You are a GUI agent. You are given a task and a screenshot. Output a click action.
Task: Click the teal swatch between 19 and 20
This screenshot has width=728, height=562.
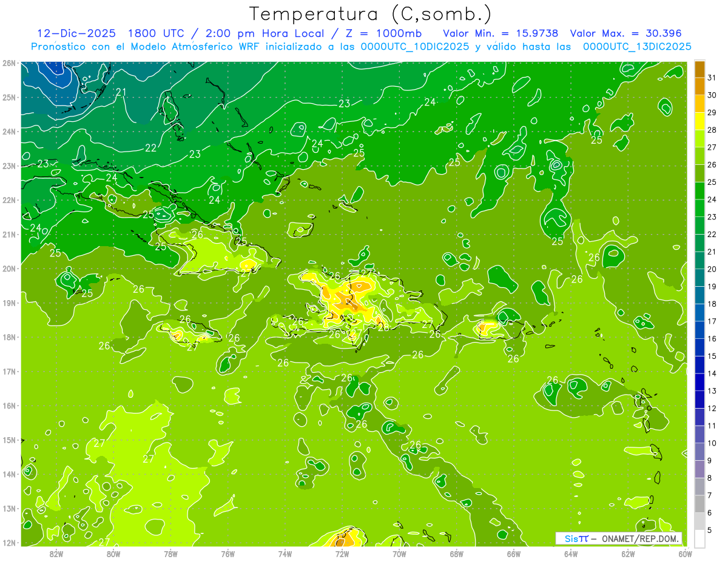tap(699, 278)
